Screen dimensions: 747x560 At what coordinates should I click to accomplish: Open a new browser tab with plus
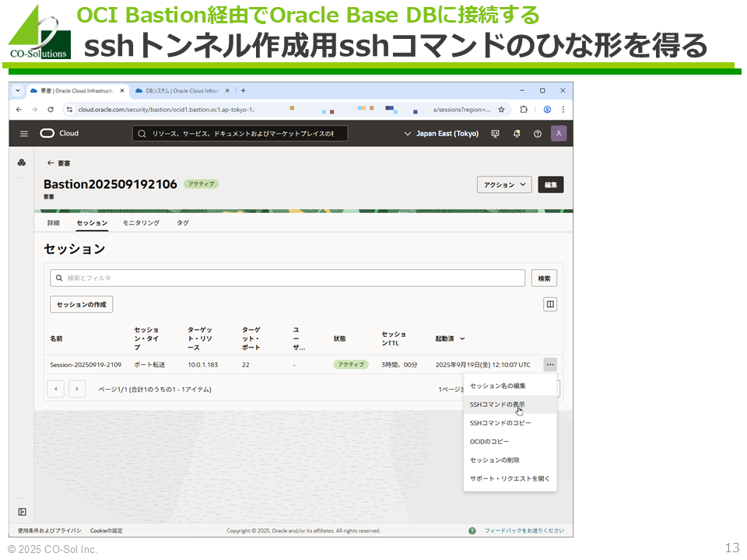point(243,90)
